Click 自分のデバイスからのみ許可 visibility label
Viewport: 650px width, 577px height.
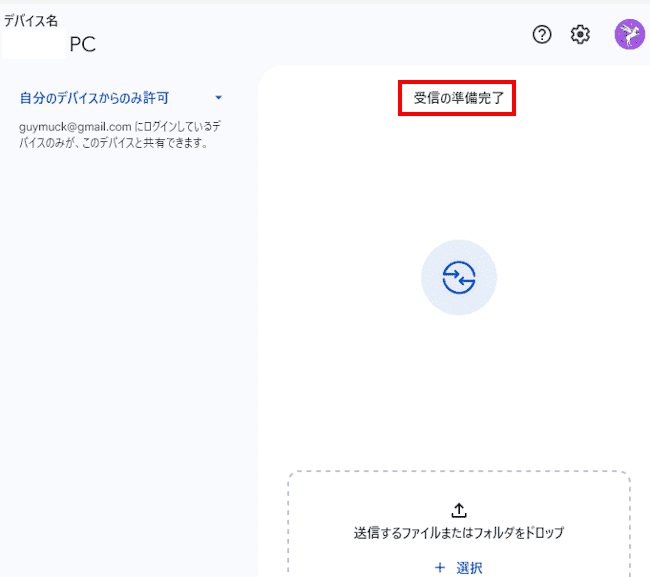click(x=95, y=98)
